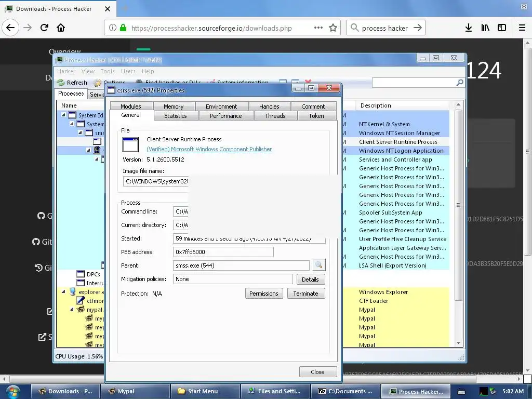Click the green padlock in the address bar
Image resolution: width=532 pixels, height=399 pixels.
123,28
